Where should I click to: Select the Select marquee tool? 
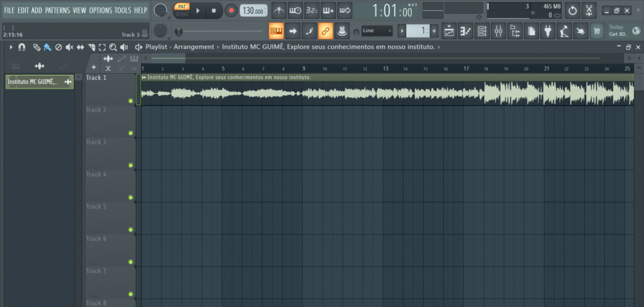click(x=102, y=47)
